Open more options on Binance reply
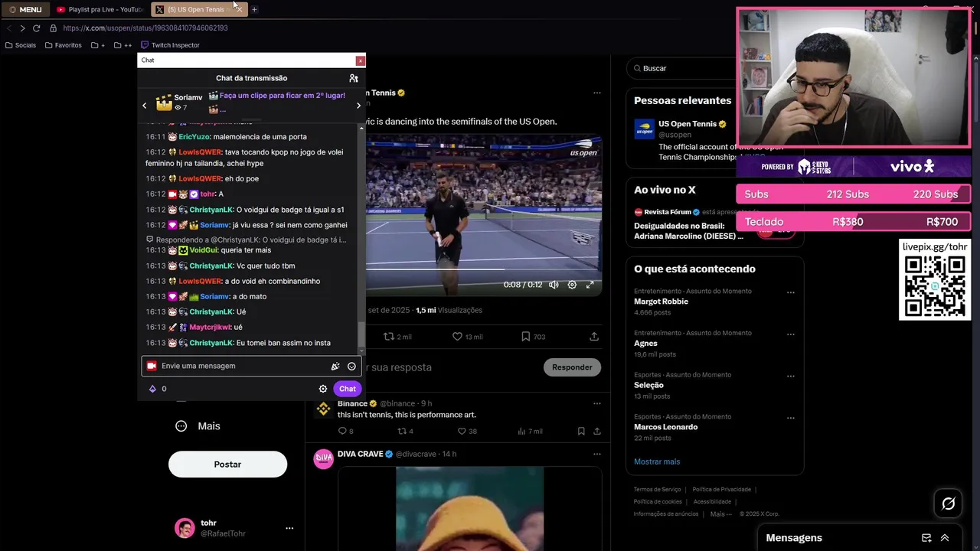This screenshot has height=551, width=980. 597,403
